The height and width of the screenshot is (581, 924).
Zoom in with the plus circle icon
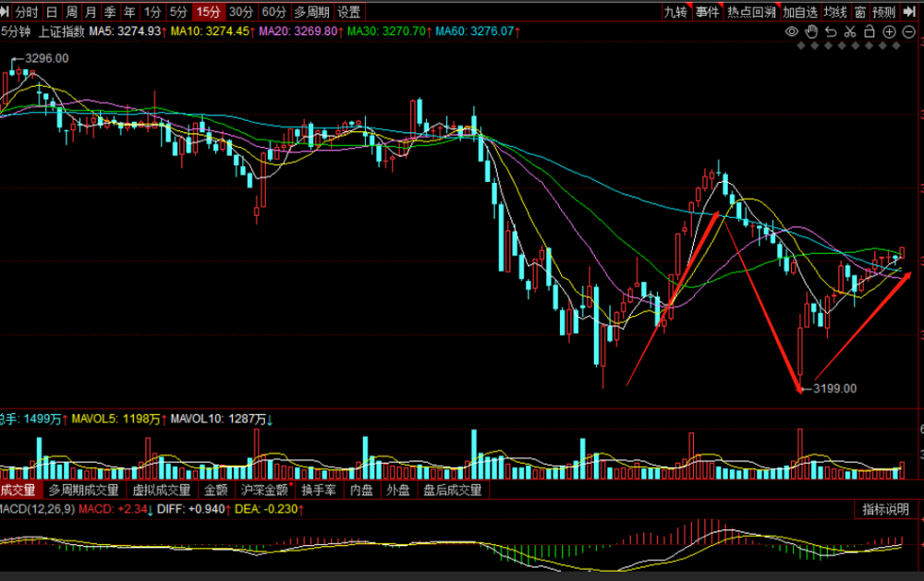pos(889,31)
